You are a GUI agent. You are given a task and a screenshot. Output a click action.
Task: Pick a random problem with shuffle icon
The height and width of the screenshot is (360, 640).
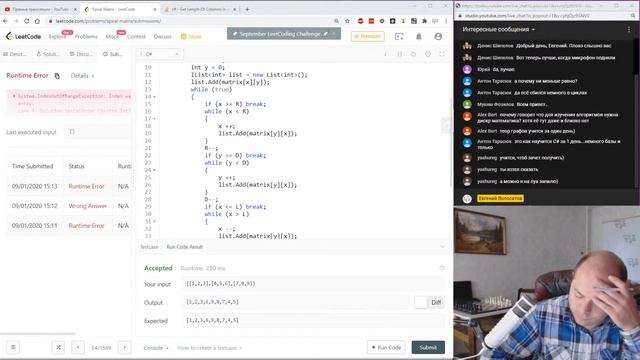tap(58, 347)
